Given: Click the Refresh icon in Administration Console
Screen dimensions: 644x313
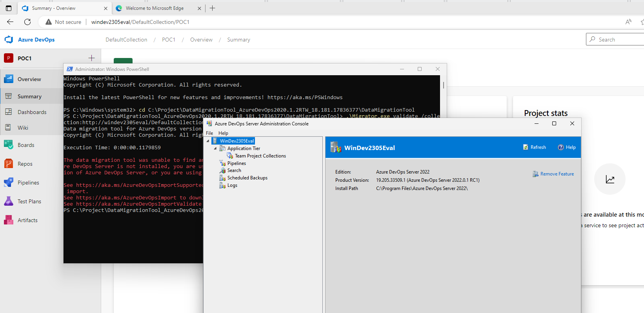Looking at the screenshot, I should click(526, 147).
